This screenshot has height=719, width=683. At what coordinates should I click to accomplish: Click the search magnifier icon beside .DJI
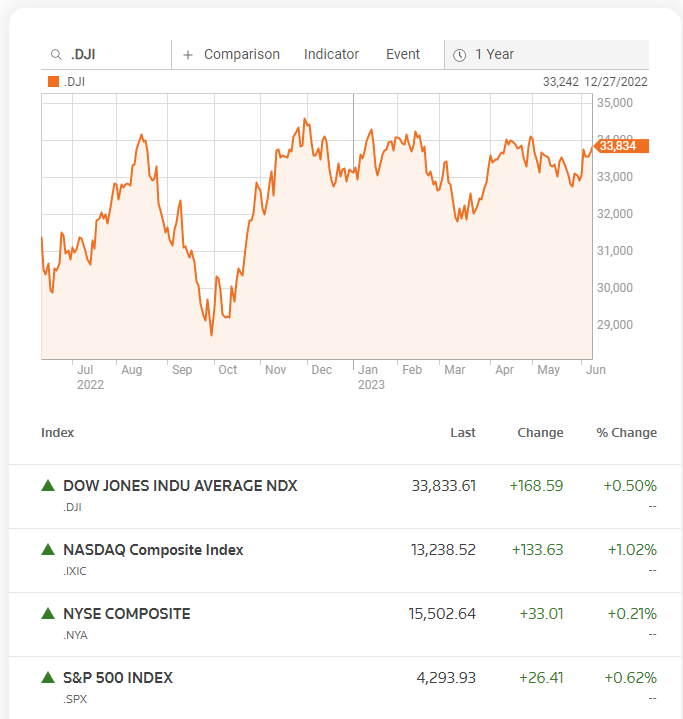(x=56, y=55)
